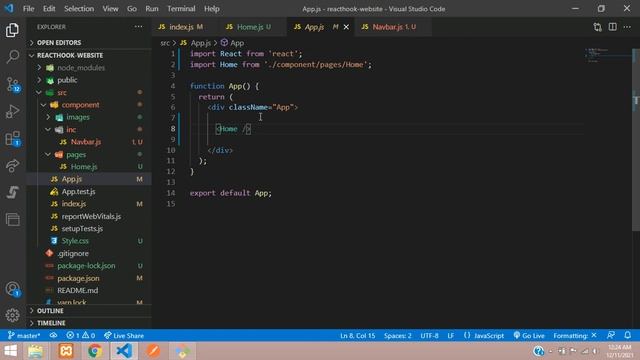Click the Open Changes editor icon
Screen dimensions: 640x360
click(597, 27)
